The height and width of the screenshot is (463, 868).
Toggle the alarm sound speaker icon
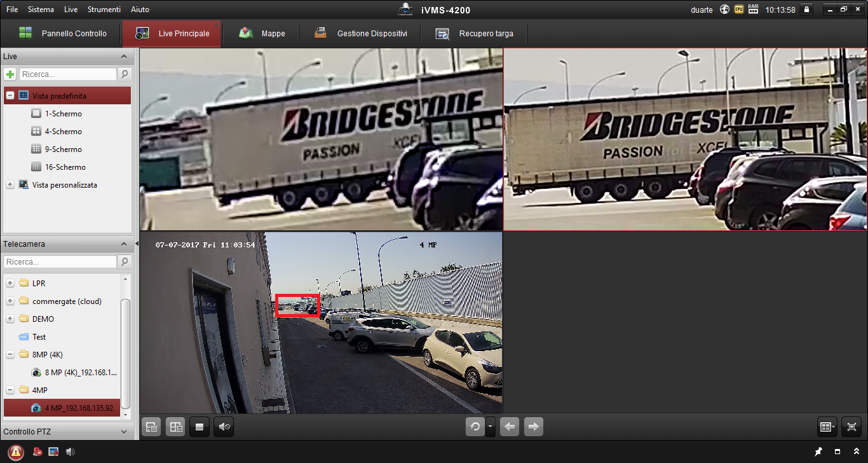click(70, 452)
